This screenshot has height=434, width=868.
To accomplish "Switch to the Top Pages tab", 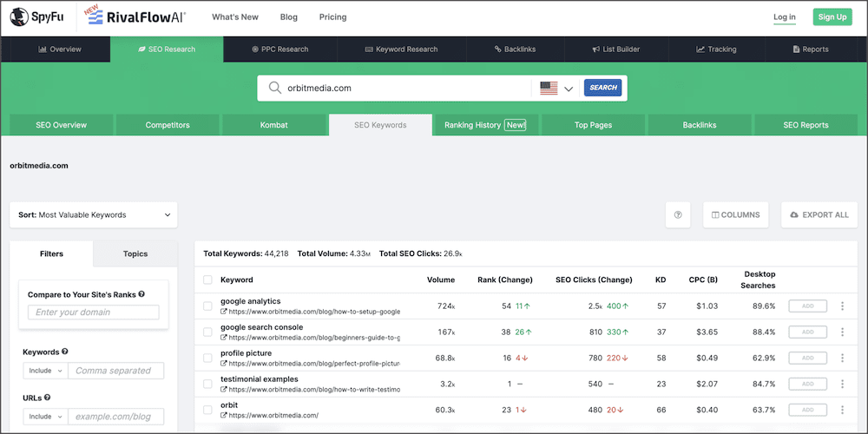I will click(593, 125).
